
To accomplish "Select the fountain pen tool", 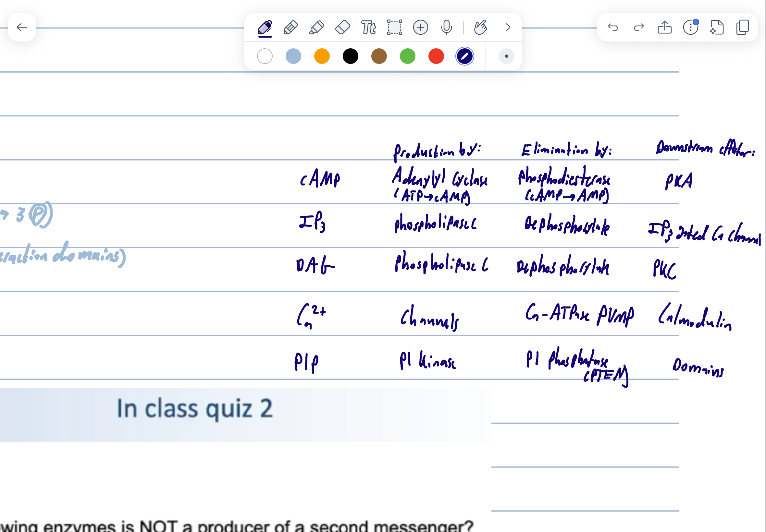I will 265,28.
